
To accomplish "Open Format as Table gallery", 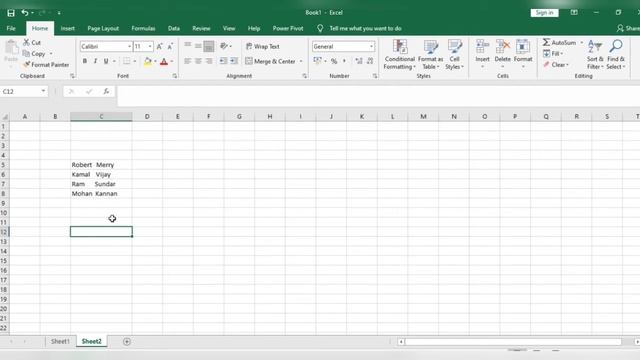I will (x=431, y=55).
